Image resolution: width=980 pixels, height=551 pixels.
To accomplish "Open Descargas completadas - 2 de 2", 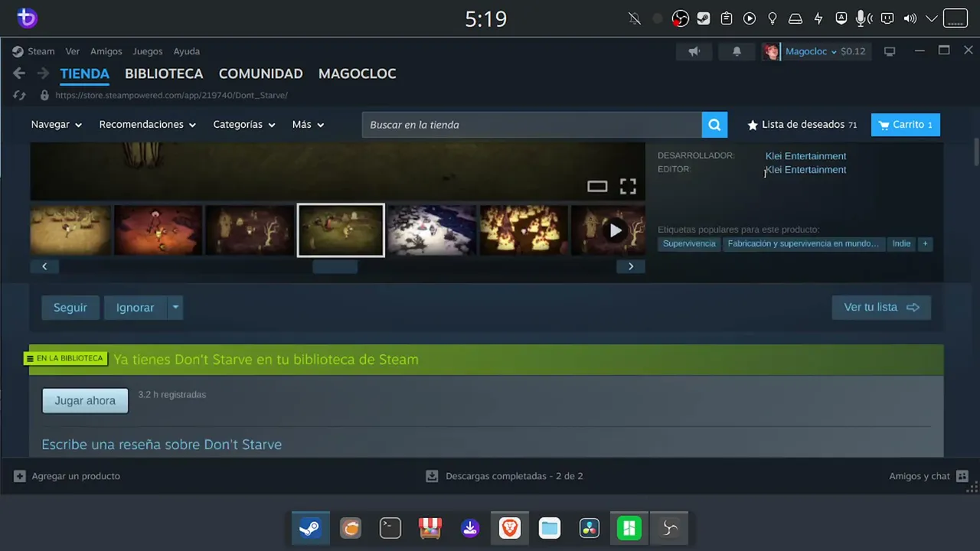I will coord(505,476).
